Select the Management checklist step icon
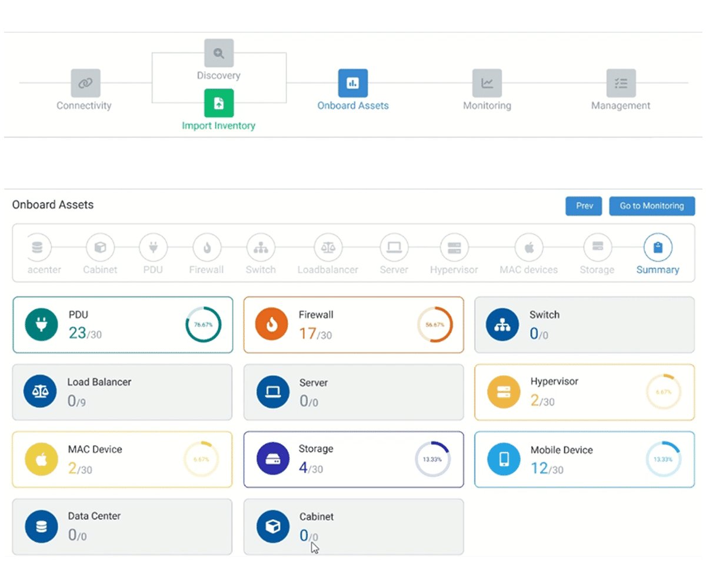 pos(621,83)
